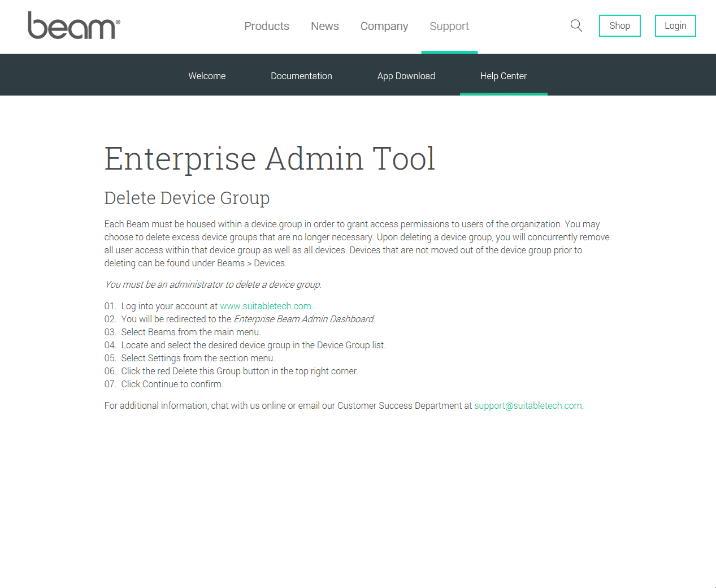
Task: Click the Login button
Action: pos(675,25)
